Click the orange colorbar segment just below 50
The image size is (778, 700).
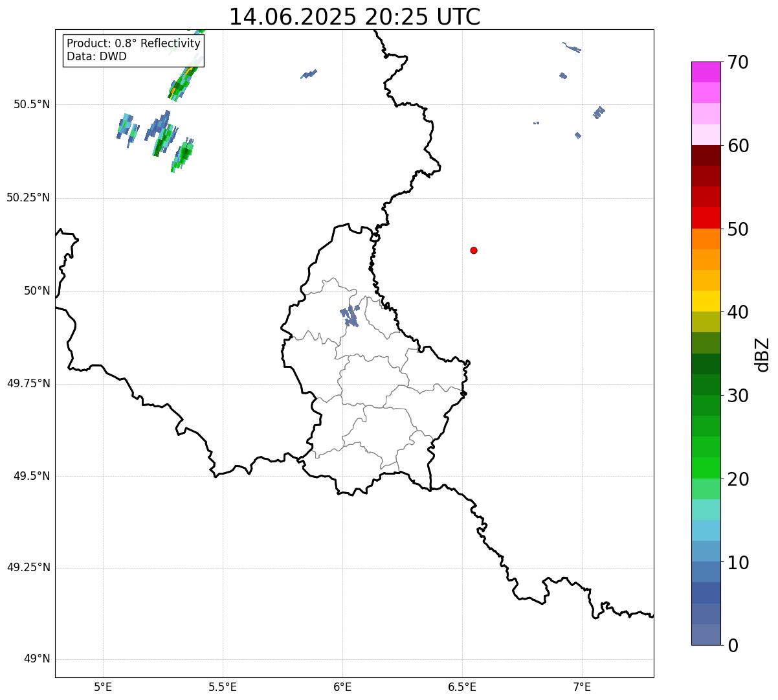[x=706, y=239]
